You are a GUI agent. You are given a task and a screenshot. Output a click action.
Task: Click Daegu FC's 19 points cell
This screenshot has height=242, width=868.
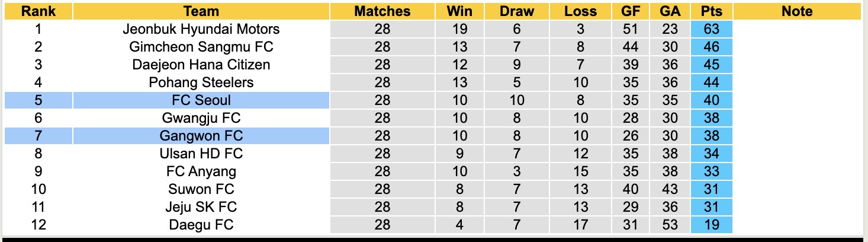click(711, 225)
